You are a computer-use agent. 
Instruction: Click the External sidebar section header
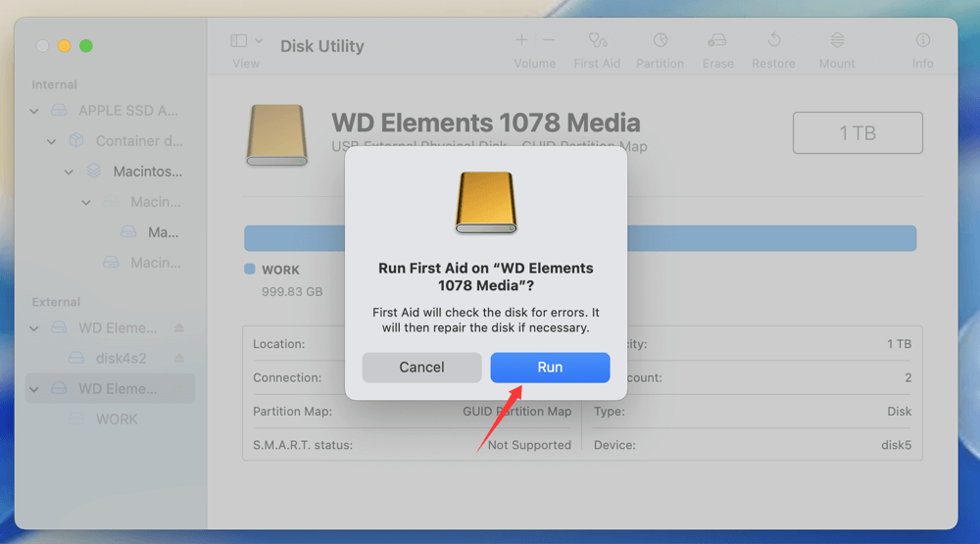pos(56,302)
